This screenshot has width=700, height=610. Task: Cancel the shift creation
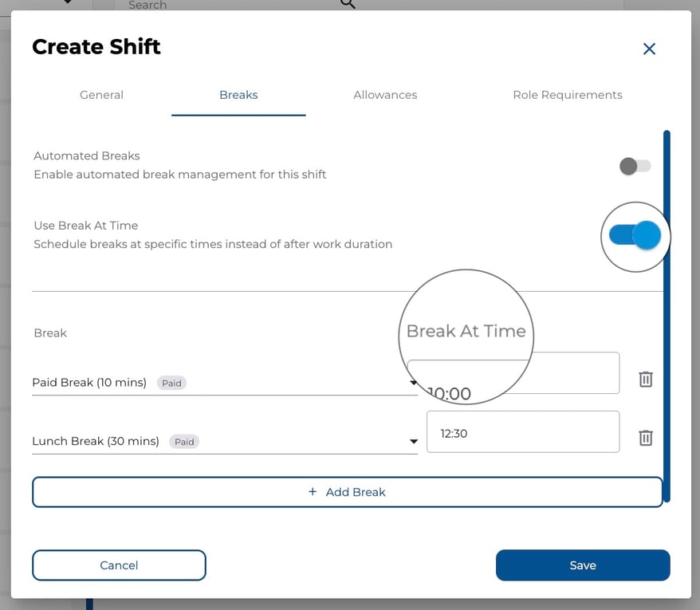[120, 565]
